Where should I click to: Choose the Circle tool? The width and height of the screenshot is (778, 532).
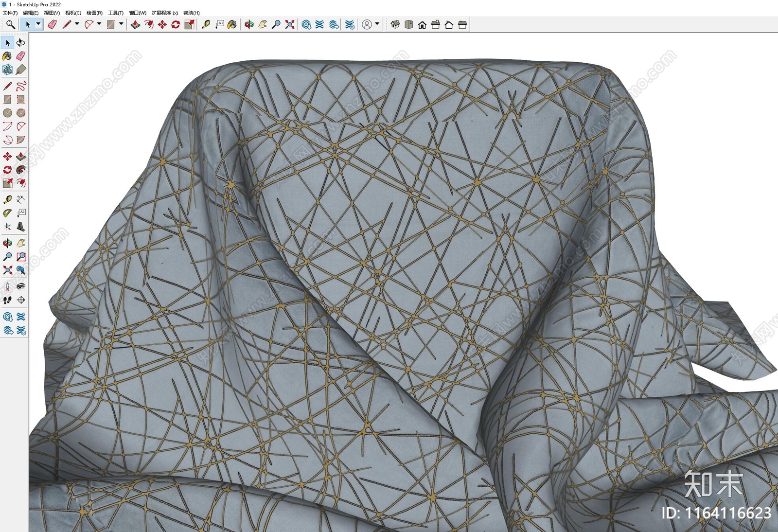click(x=7, y=113)
